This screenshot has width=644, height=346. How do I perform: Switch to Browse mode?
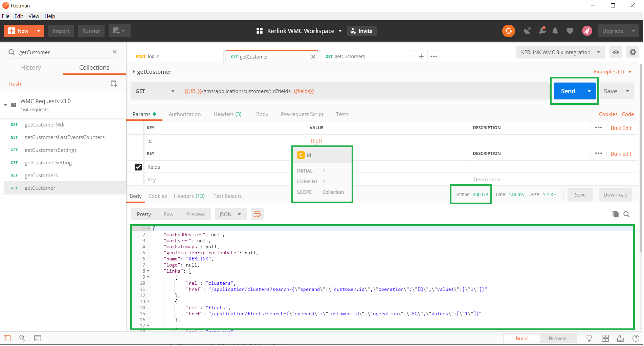click(557, 338)
